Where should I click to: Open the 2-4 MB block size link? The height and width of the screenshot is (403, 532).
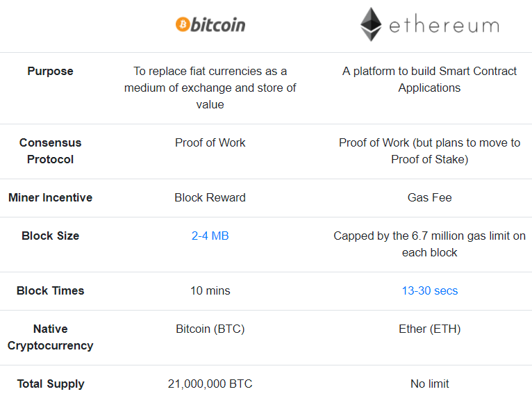210,236
